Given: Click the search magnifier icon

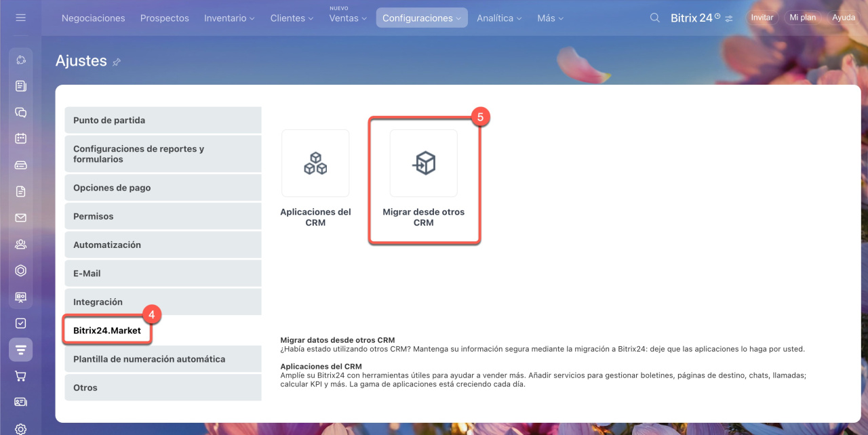Looking at the screenshot, I should click(655, 18).
